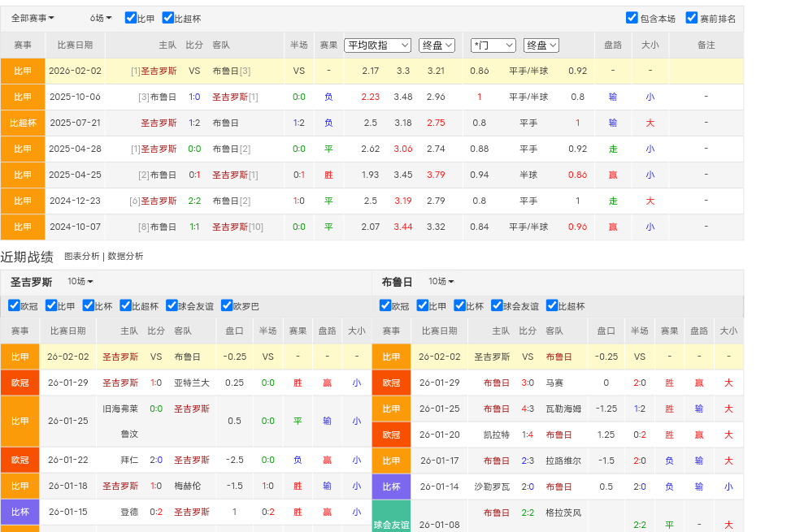Open the *门 handicap company dropdown
This screenshot has height=532, width=791.
493,45
